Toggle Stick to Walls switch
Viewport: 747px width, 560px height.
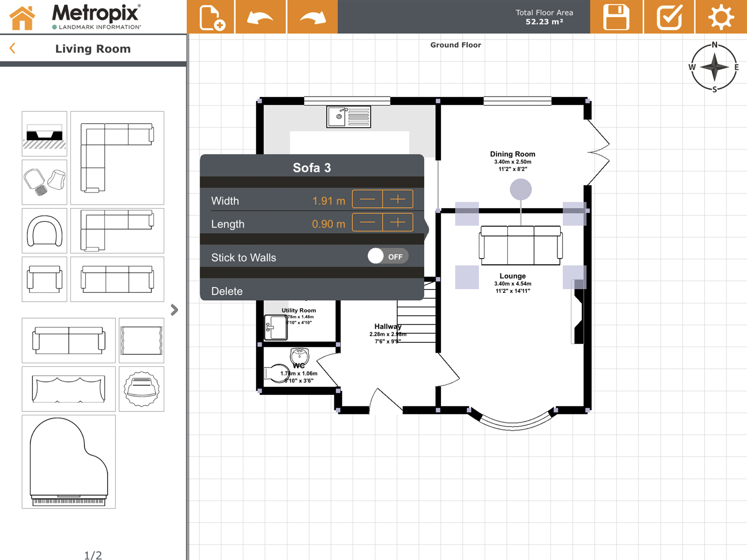point(388,256)
